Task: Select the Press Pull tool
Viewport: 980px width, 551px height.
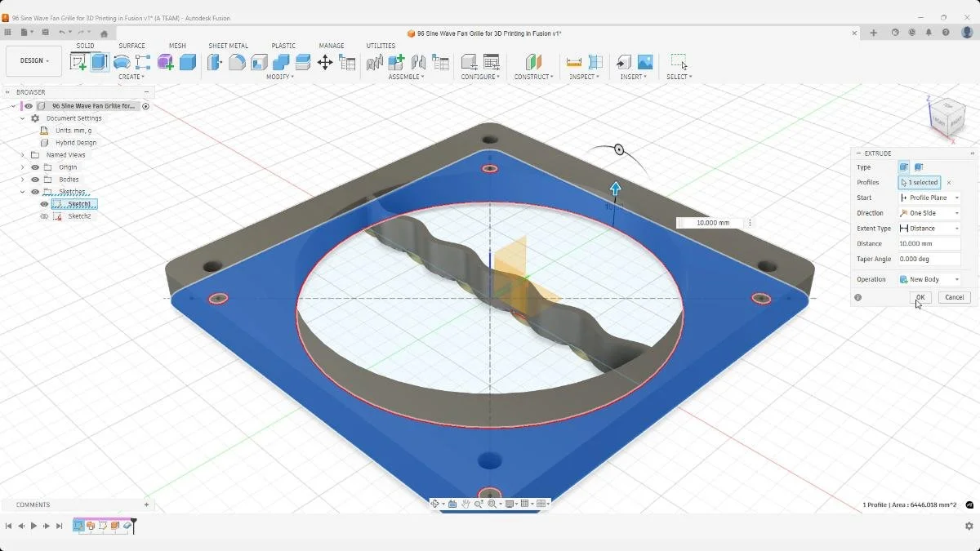Action: (215, 62)
